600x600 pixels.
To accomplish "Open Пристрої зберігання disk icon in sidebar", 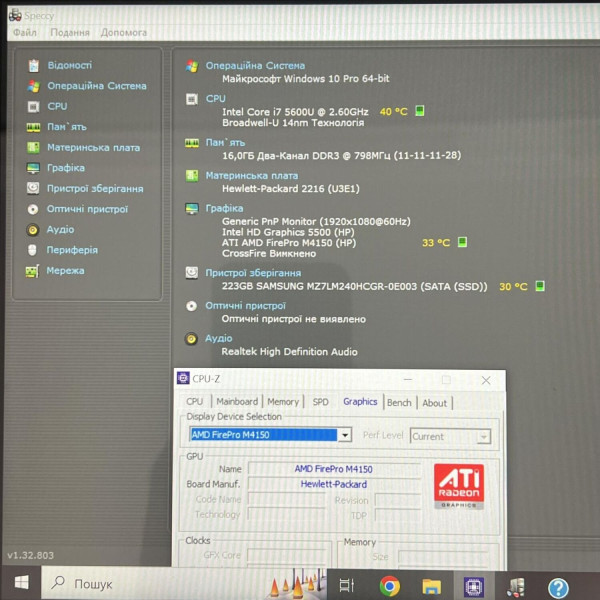I will 33,188.
